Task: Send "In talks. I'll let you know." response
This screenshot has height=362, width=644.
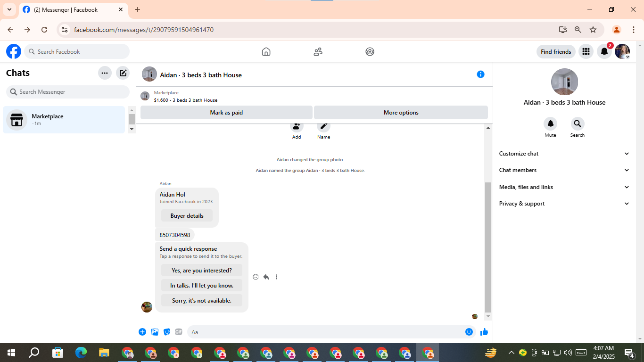Action: coord(202,286)
